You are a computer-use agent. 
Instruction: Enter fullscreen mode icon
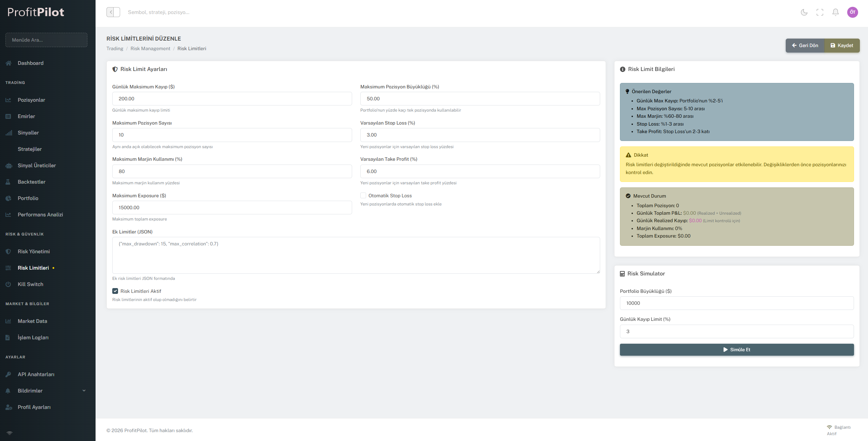pos(820,12)
